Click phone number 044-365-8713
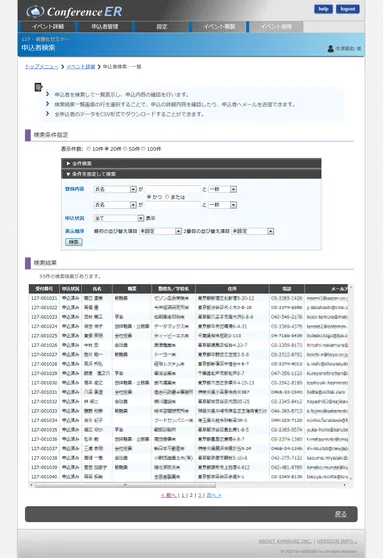384x559 pixels. point(287,411)
